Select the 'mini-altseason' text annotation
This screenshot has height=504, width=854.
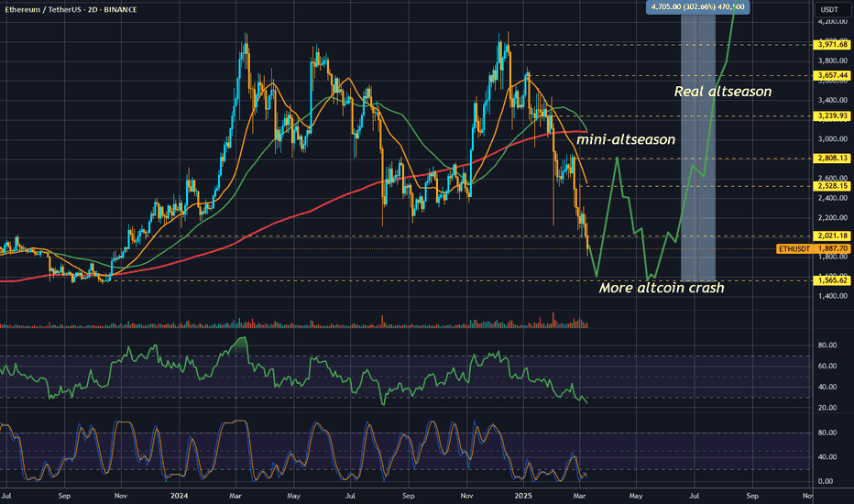[x=626, y=139]
